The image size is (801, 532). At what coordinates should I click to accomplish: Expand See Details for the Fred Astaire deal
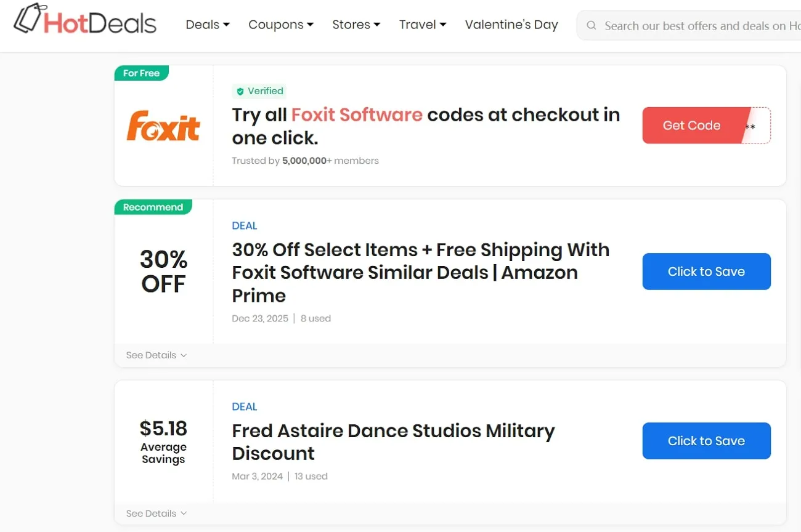point(156,513)
